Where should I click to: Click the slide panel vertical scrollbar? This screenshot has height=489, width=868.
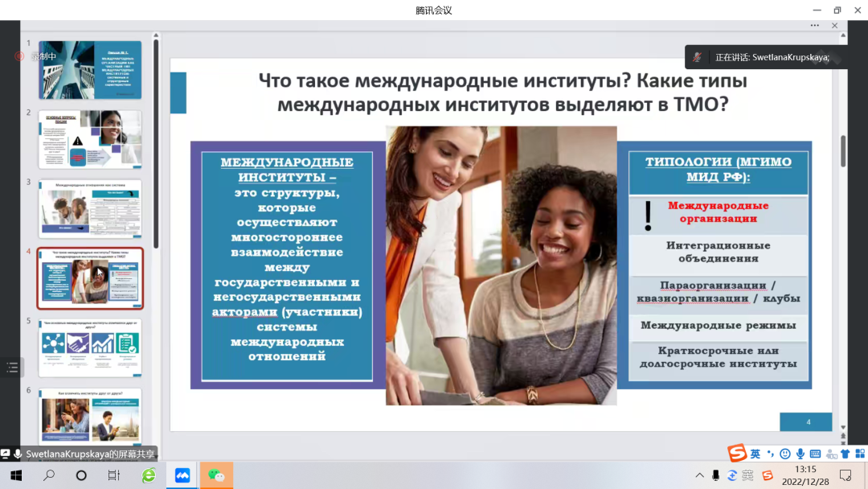point(156,145)
